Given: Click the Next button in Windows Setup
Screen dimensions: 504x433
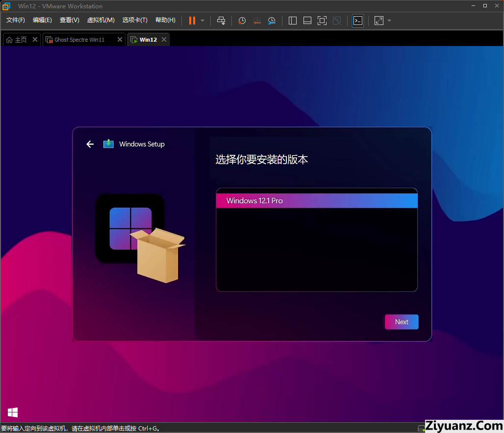Looking at the screenshot, I should point(402,322).
